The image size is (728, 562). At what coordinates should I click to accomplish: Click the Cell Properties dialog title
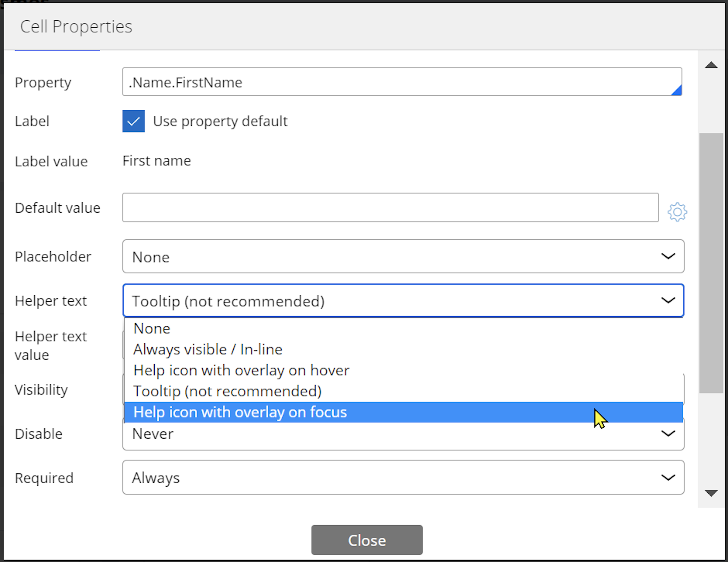click(x=76, y=27)
